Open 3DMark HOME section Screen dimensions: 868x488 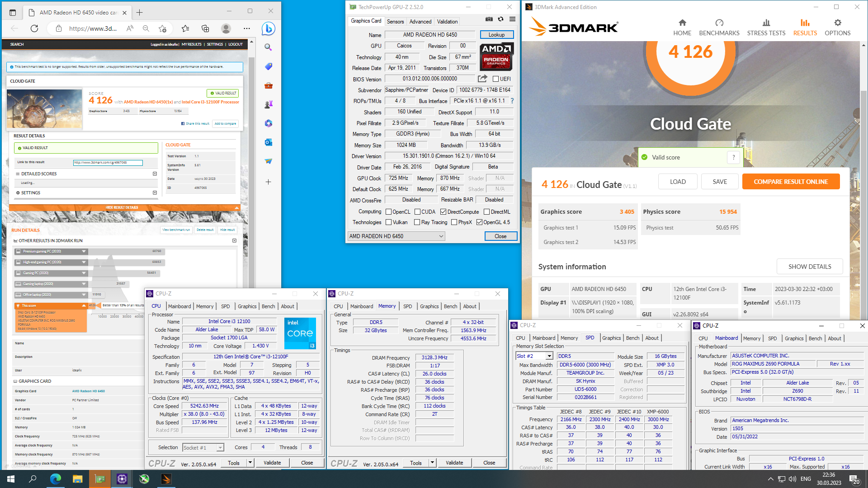click(x=682, y=28)
